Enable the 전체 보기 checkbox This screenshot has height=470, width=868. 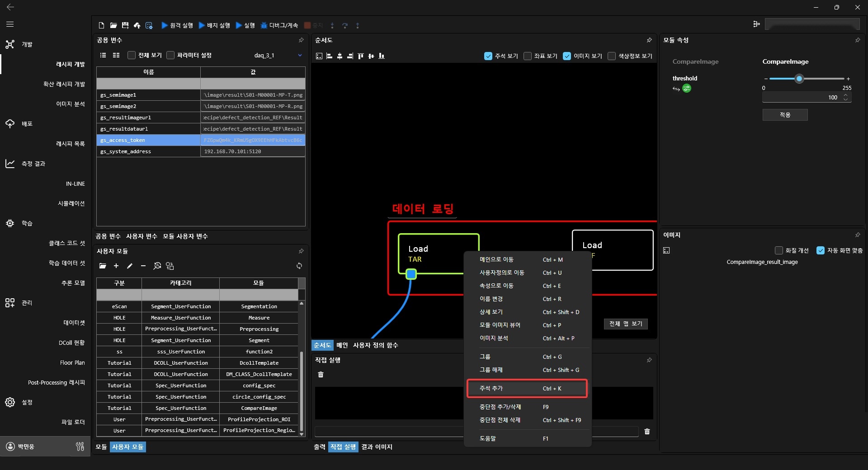click(x=132, y=55)
